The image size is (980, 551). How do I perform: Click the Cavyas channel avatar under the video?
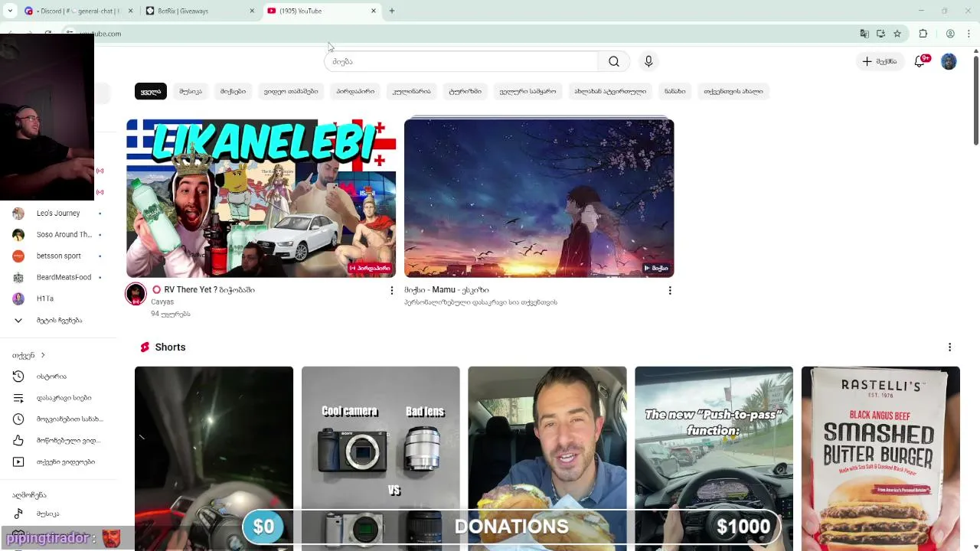click(136, 294)
